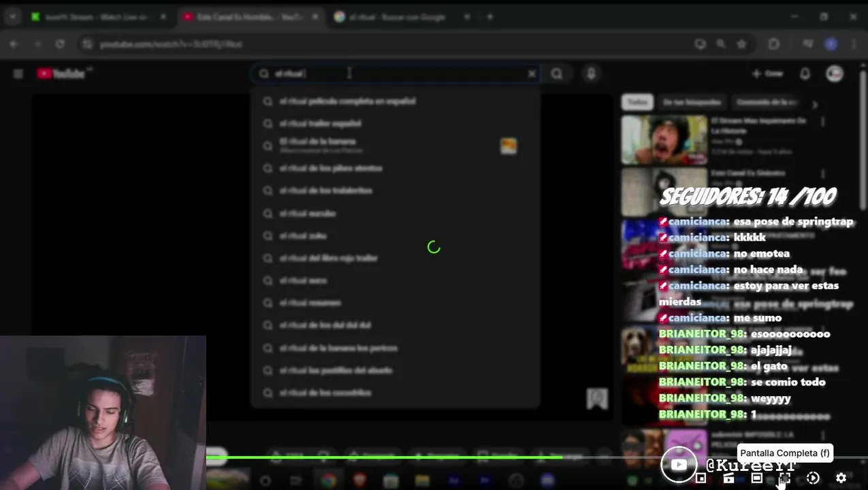Open the YouTube account avatar menu
The image size is (868, 490).
coord(835,73)
